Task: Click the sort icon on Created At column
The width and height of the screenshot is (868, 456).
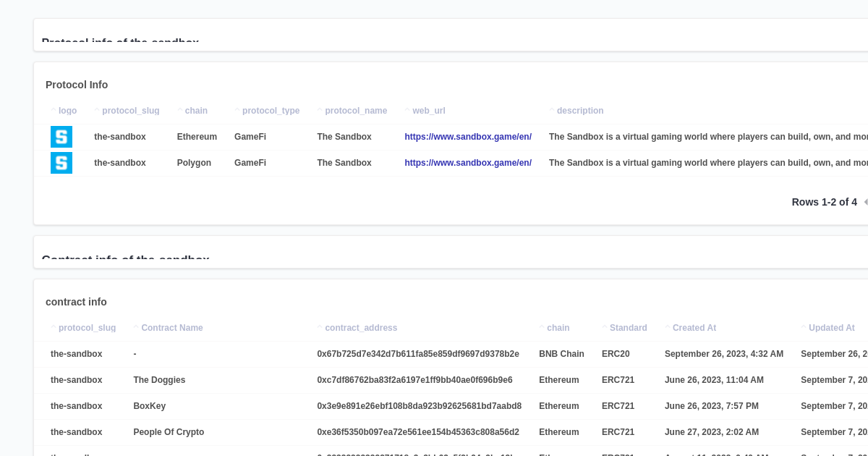Action: coord(667,326)
